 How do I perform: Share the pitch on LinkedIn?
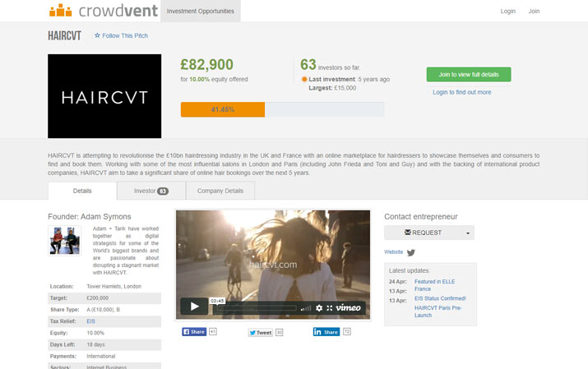[x=326, y=332]
